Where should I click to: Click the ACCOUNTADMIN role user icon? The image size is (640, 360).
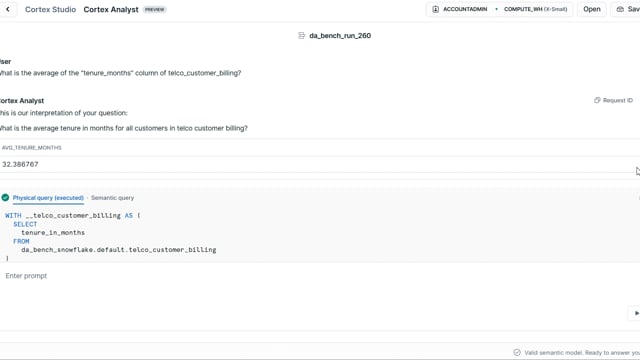point(436,9)
